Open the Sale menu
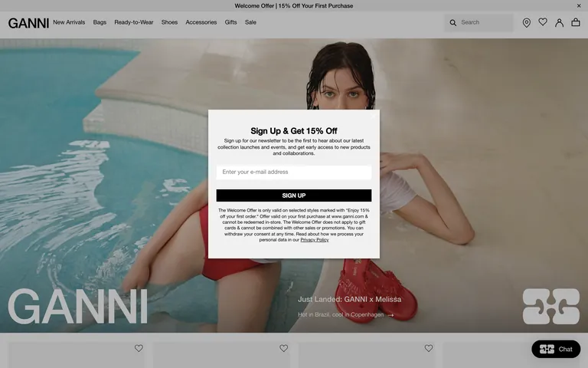The width and height of the screenshot is (588, 368). click(x=250, y=22)
